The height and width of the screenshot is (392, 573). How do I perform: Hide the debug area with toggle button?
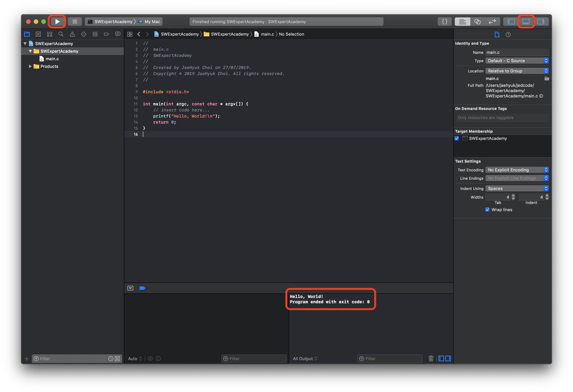coord(130,288)
